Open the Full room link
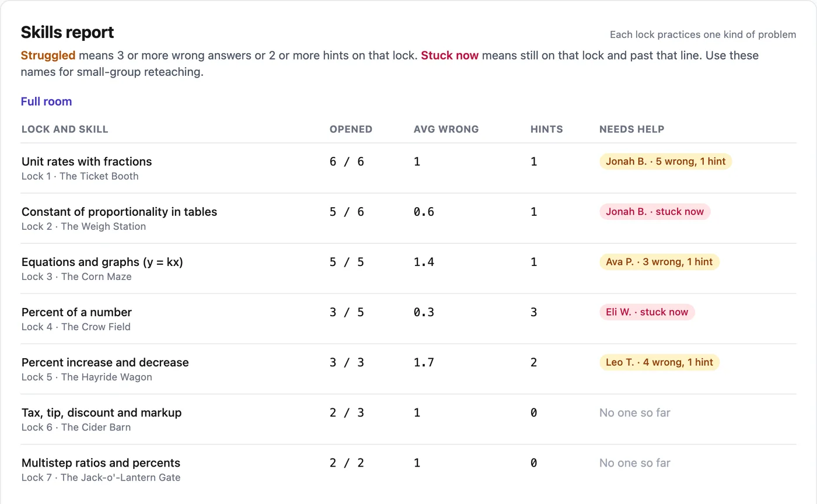Image resolution: width=817 pixels, height=504 pixels. 46,101
